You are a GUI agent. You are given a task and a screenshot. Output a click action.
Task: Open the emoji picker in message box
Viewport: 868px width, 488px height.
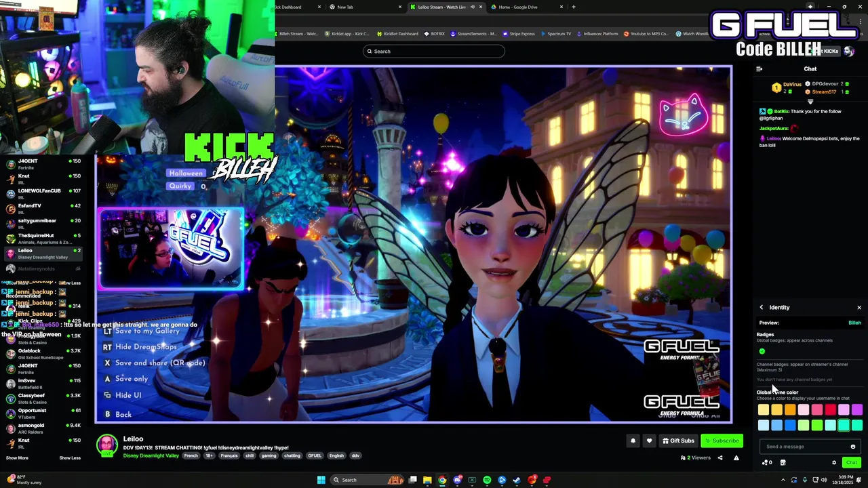click(x=853, y=447)
